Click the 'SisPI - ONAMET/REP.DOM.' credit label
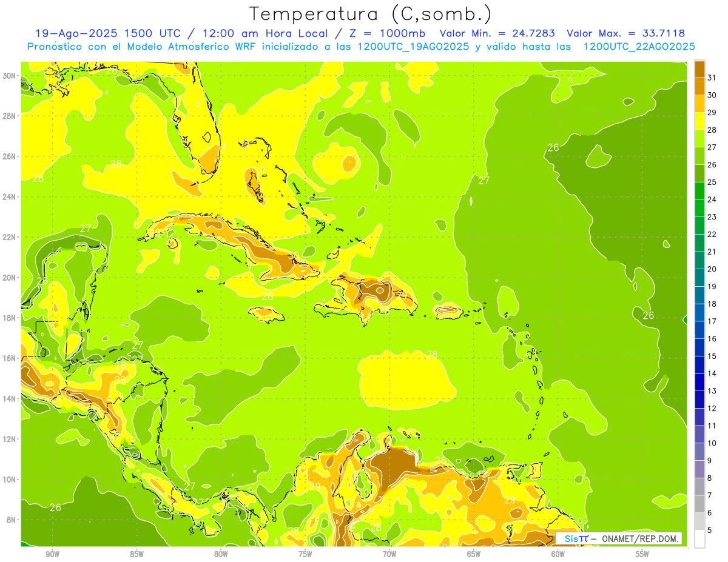 click(620, 538)
